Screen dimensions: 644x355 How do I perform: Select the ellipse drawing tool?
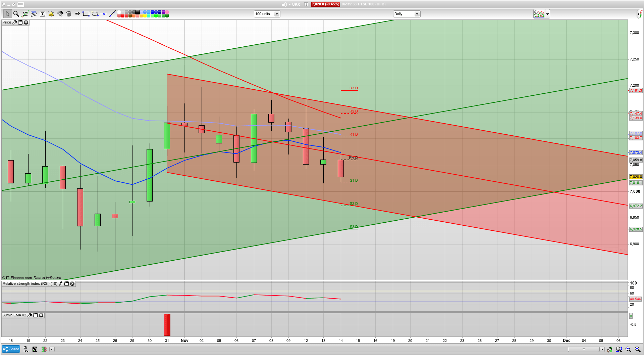click(95, 14)
